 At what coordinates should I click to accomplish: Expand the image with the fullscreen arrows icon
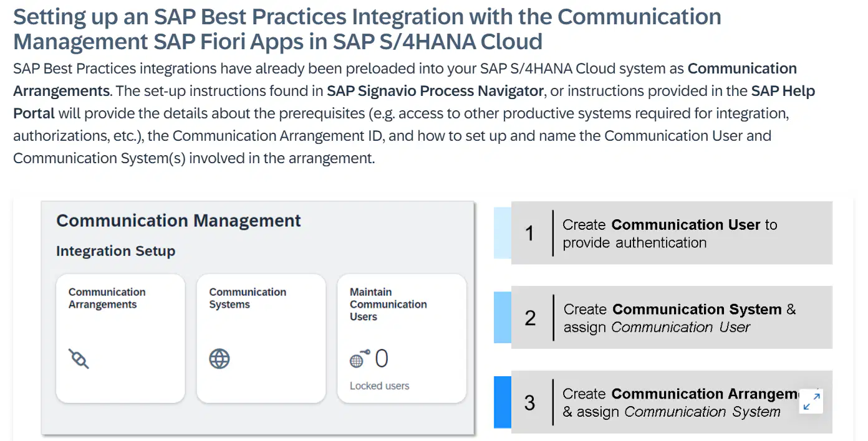click(x=811, y=401)
